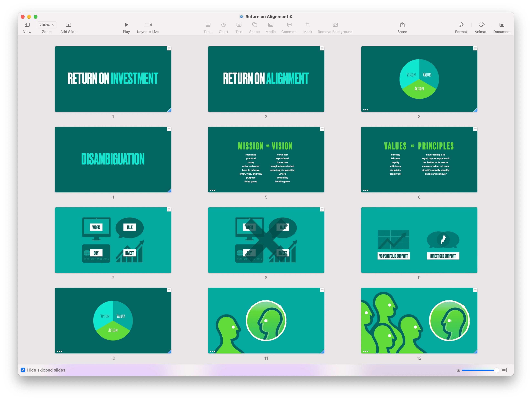Open the Shape picker
This screenshot has height=400, width=532.
tap(254, 28)
